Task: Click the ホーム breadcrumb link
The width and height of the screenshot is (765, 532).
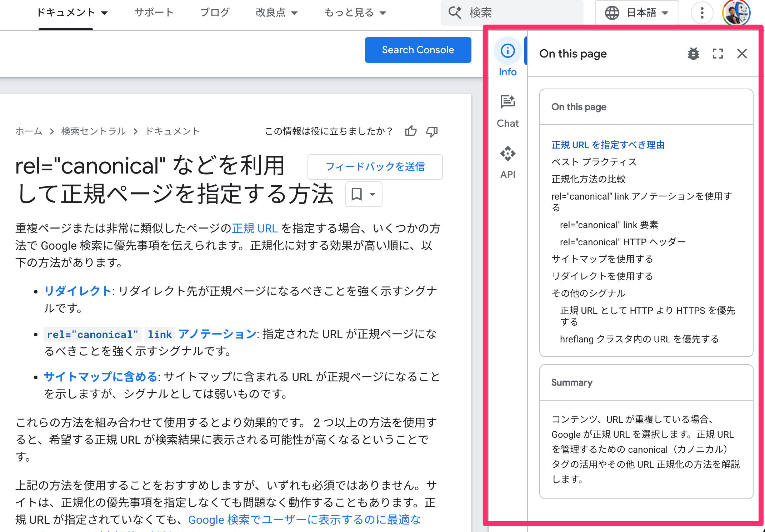Action: tap(29, 131)
